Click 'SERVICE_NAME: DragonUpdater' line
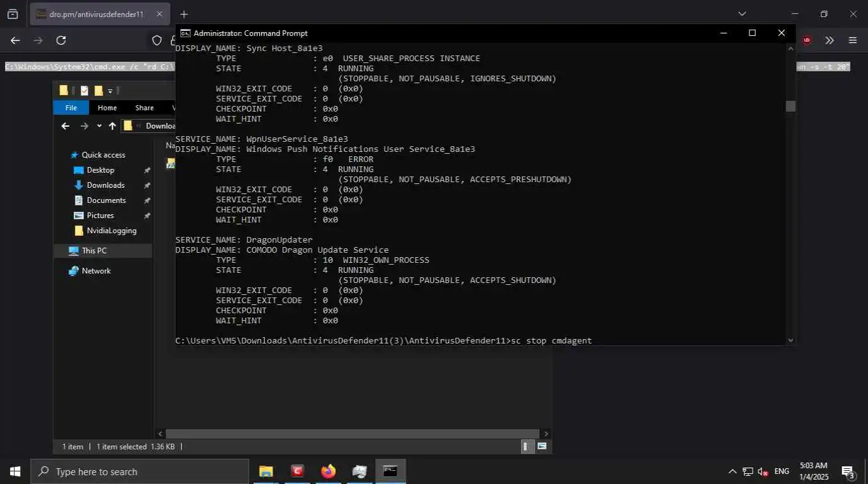 tap(243, 239)
